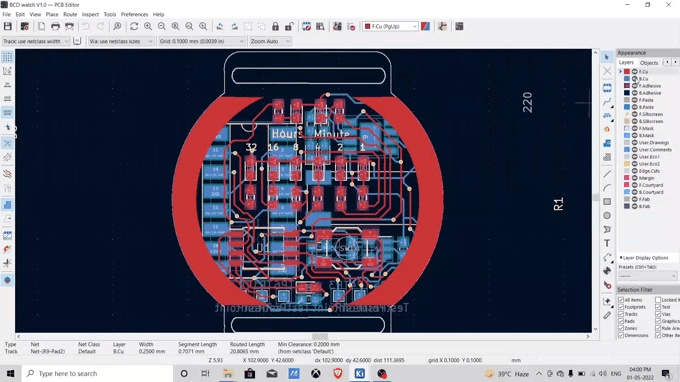Toggle grid display in left toolbar
680x382 pixels.
click(x=7, y=57)
